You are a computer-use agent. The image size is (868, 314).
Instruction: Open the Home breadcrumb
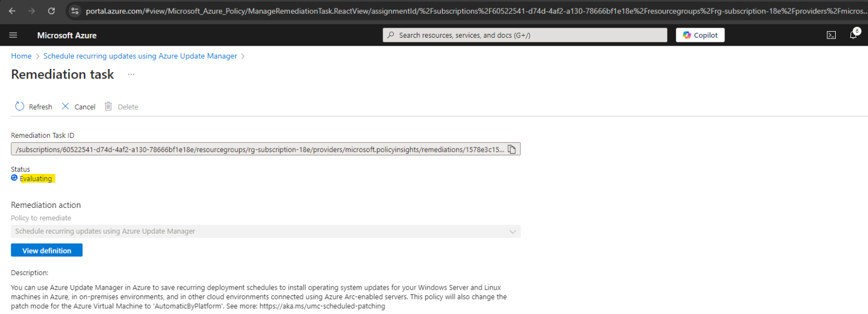point(21,56)
